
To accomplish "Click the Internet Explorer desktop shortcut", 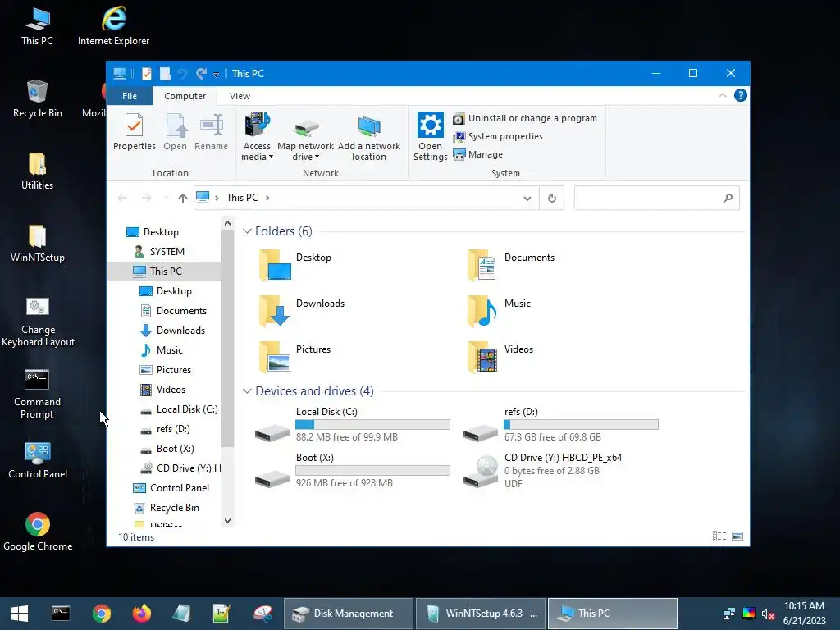I will [x=113, y=25].
